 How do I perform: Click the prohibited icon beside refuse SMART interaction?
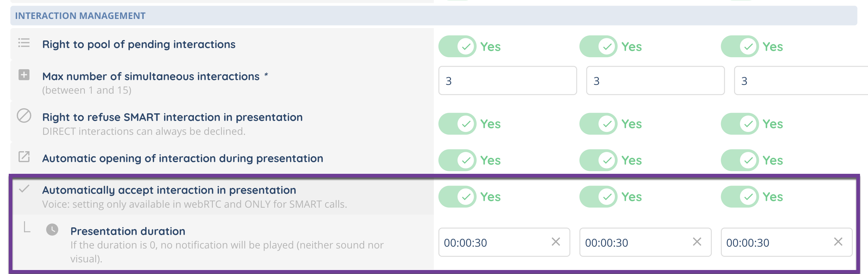(x=24, y=116)
